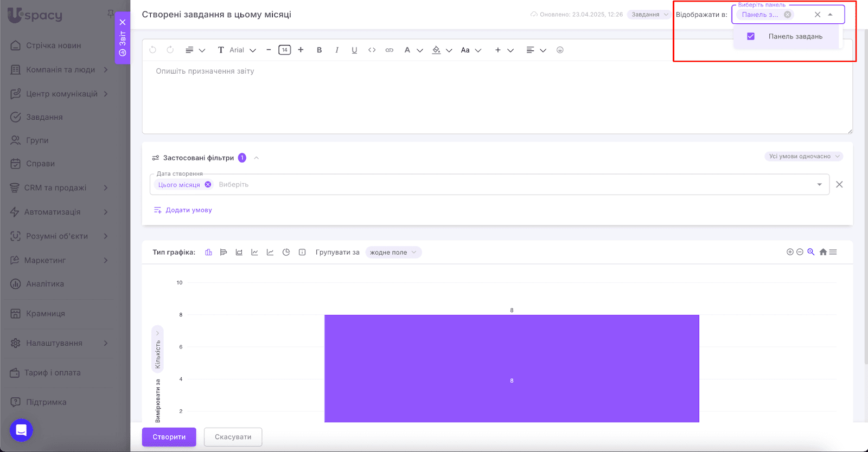Toggle bold formatting in the editor
This screenshot has width=868, height=452.
tap(319, 50)
